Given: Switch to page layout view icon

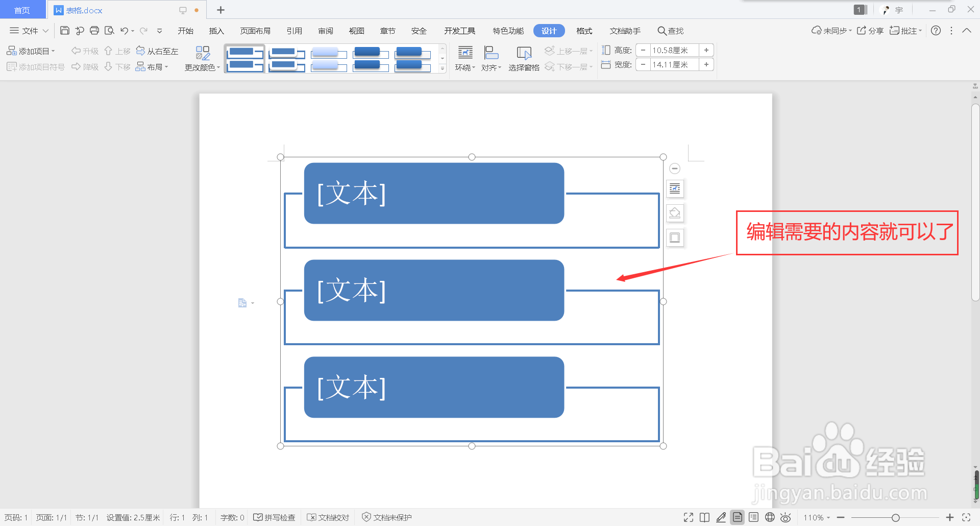Looking at the screenshot, I should click(738, 517).
